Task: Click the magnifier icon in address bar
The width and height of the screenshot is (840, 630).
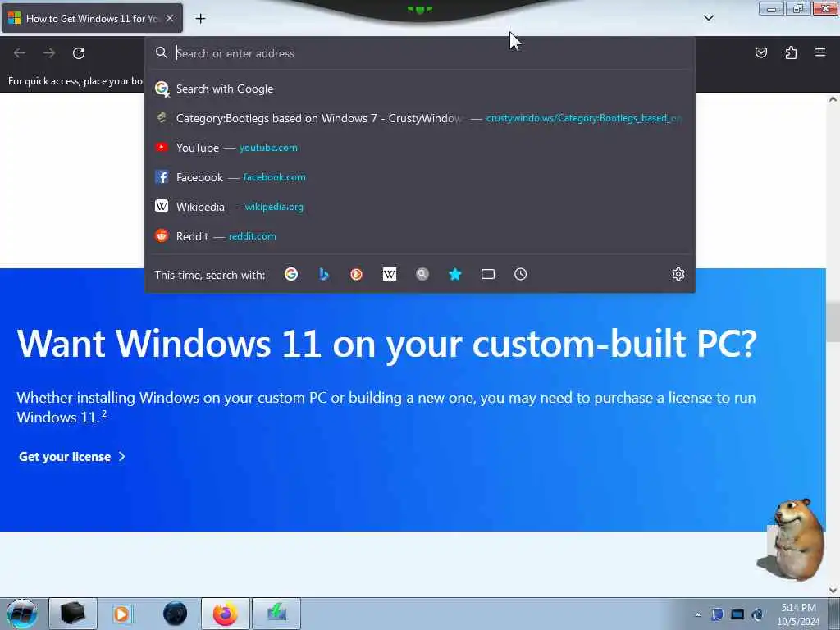Action: 162,52
